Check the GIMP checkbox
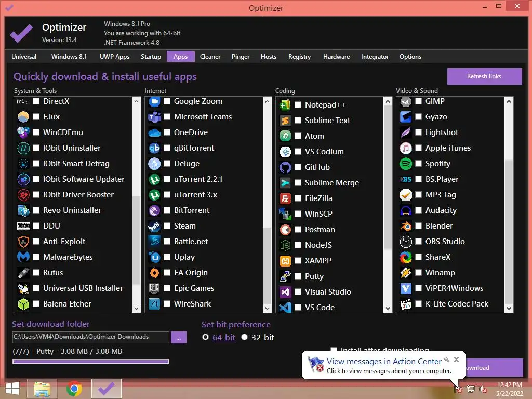532x399 pixels. tap(419, 101)
